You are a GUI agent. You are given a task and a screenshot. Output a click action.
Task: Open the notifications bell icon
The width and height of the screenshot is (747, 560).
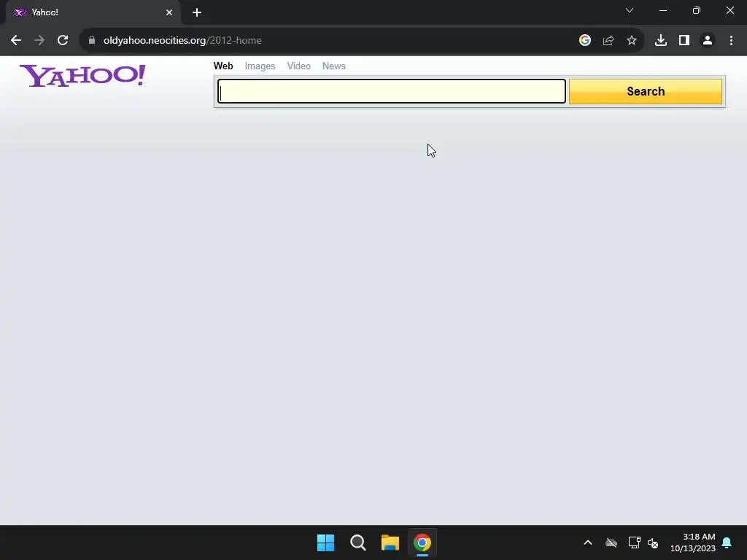[x=727, y=542]
